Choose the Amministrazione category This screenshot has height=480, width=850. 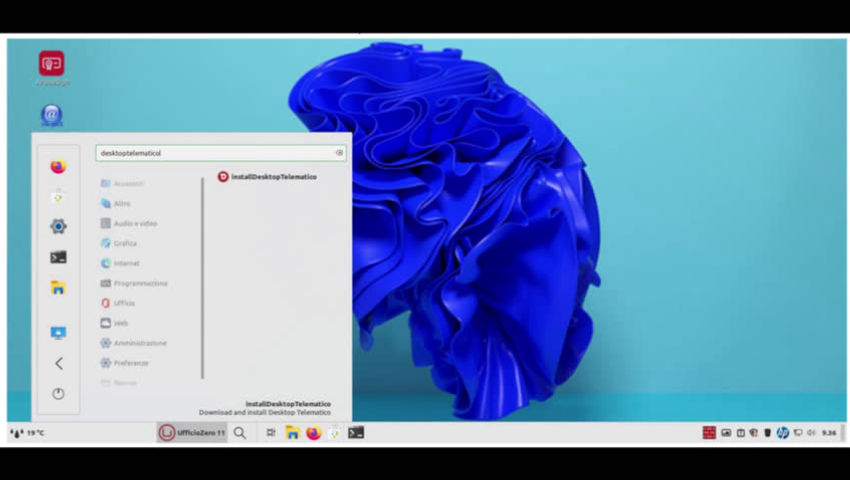140,343
